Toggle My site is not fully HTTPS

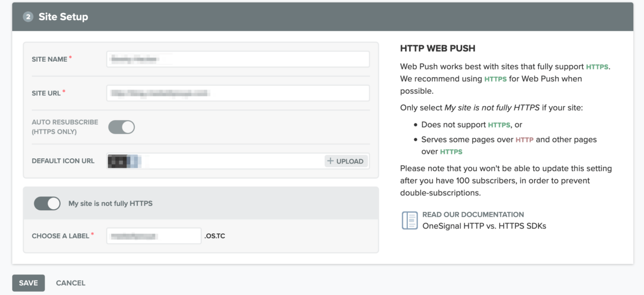coord(47,203)
